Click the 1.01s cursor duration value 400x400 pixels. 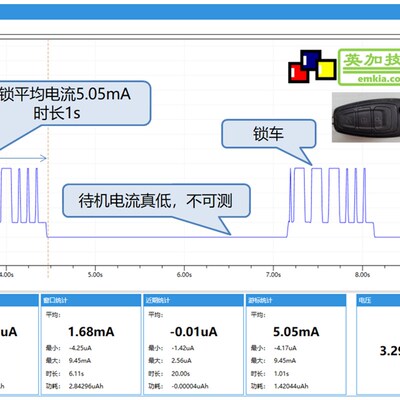point(281,374)
